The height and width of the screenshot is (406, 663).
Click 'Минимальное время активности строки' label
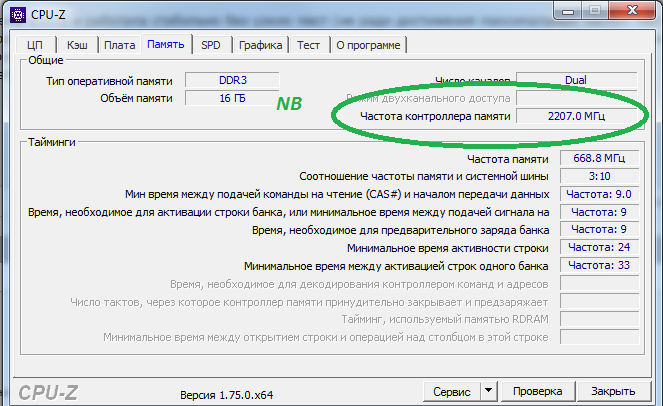447,248
